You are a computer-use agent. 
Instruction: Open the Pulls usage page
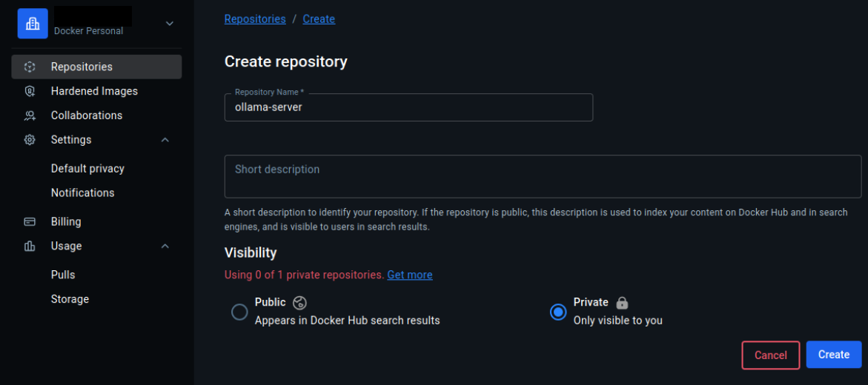click(x=63, y=275)
